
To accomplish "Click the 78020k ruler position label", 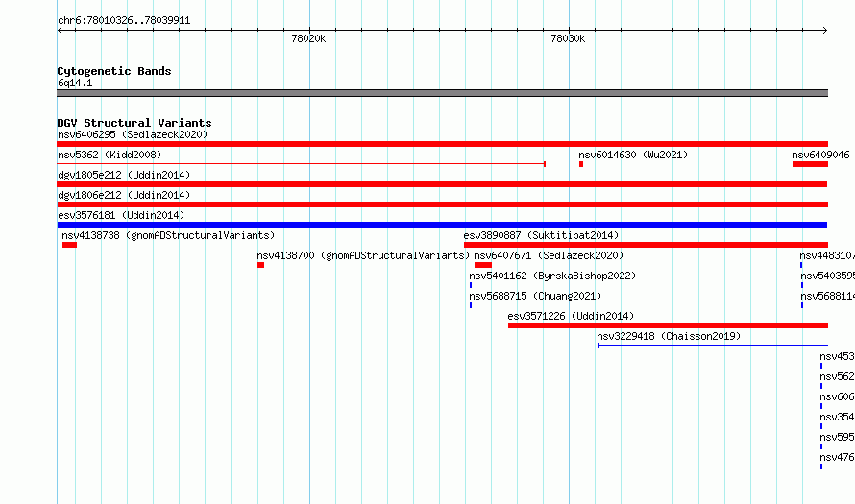I will (x=308, y=38).
